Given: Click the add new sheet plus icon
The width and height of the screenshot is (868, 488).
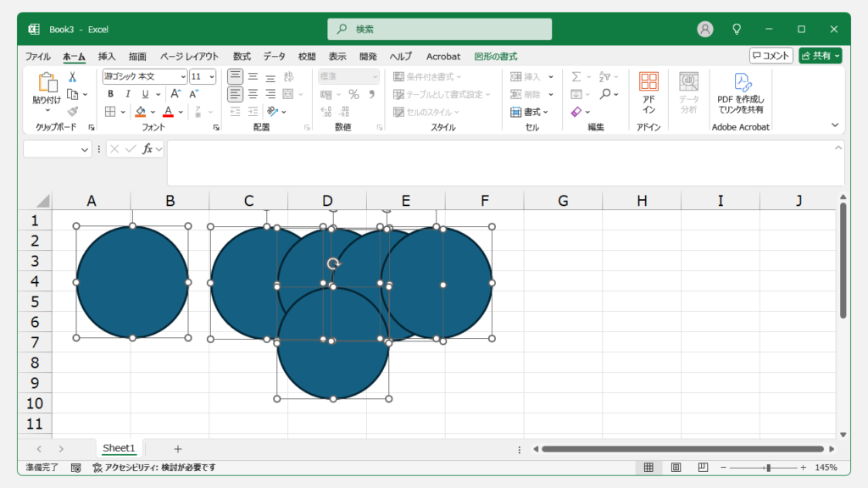Looking at the screenshot, I should 177,448.
